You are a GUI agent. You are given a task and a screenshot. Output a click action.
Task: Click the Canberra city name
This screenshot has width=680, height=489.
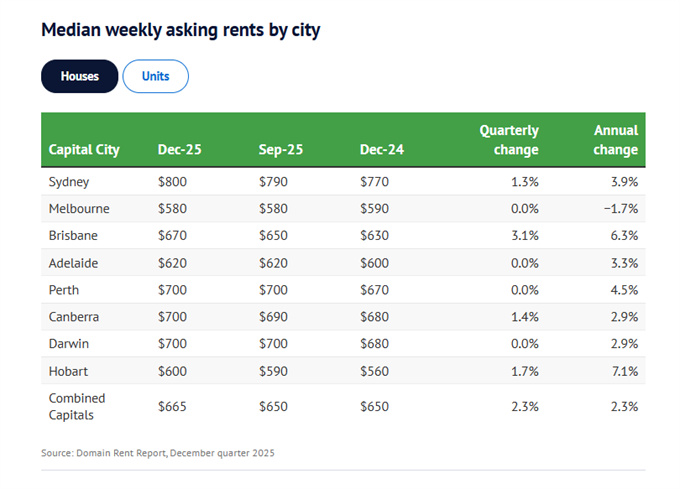click(x=76, y=317)
